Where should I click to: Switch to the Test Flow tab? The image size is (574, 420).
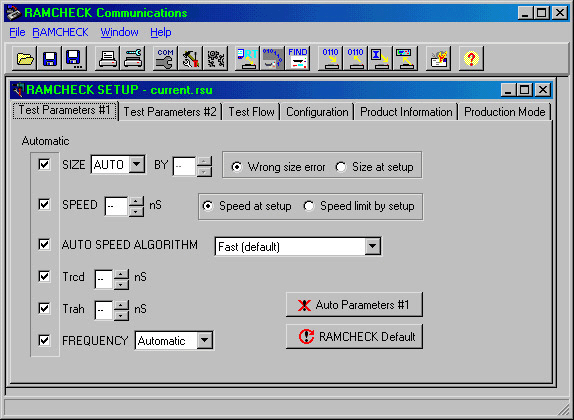point(251,112)
